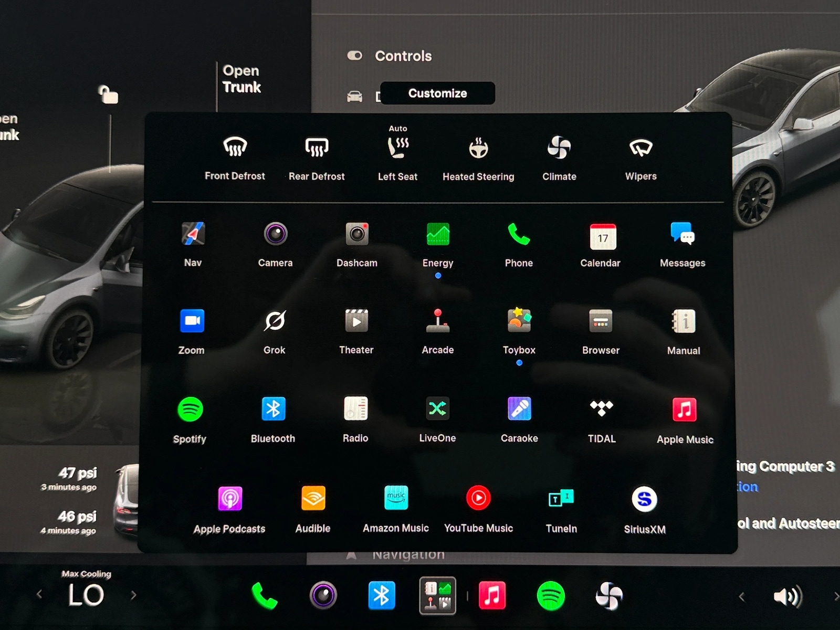Open the YouTube Music app
Image resolution: width=840 pixels, height=630 pixels.
[478, 510]
